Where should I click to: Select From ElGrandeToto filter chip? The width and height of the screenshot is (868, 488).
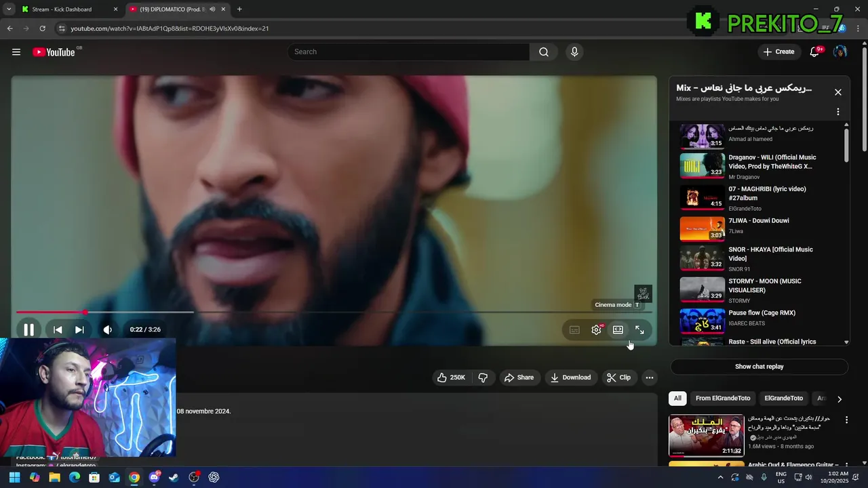tap(723, 399)
